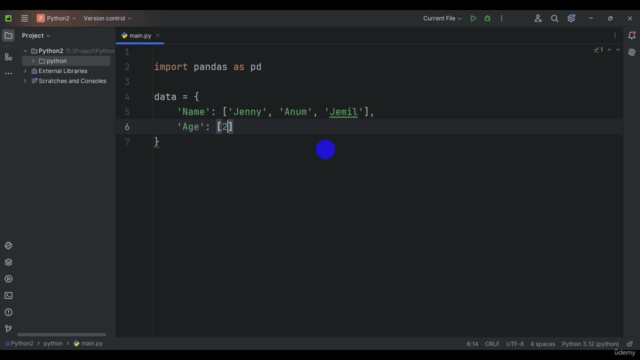
Task: Open the Project view dropdown
Action: [36, 36]
